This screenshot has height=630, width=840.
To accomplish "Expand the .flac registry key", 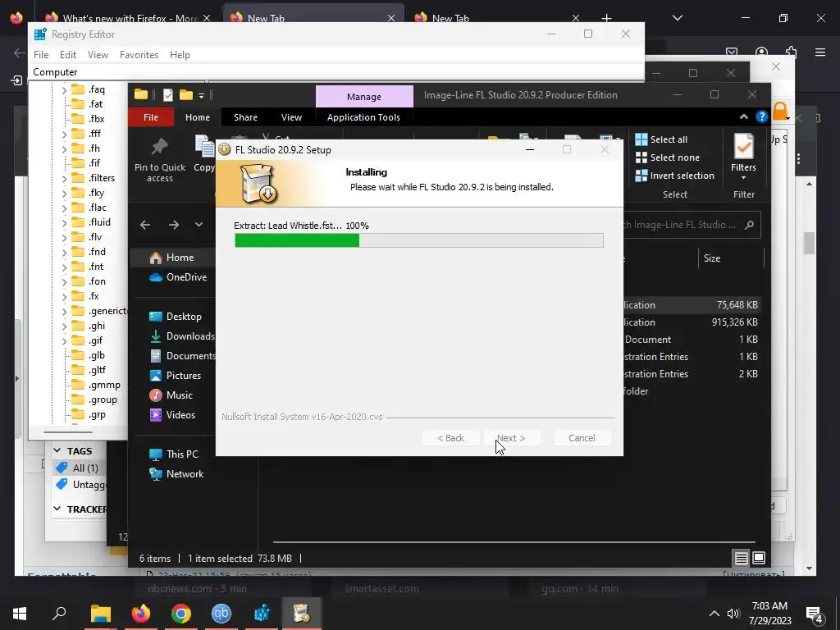I will (x=64, y=208).
